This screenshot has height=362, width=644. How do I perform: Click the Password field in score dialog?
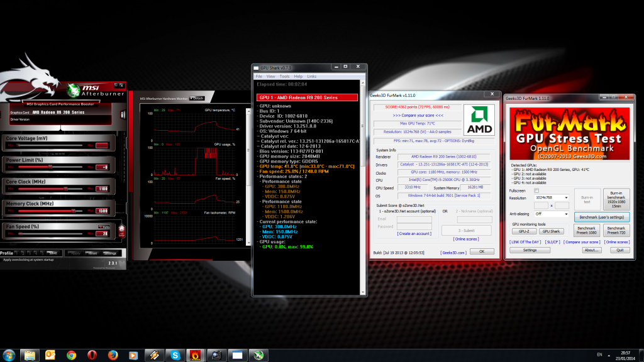pyautogui.click(x=414, y=226)
